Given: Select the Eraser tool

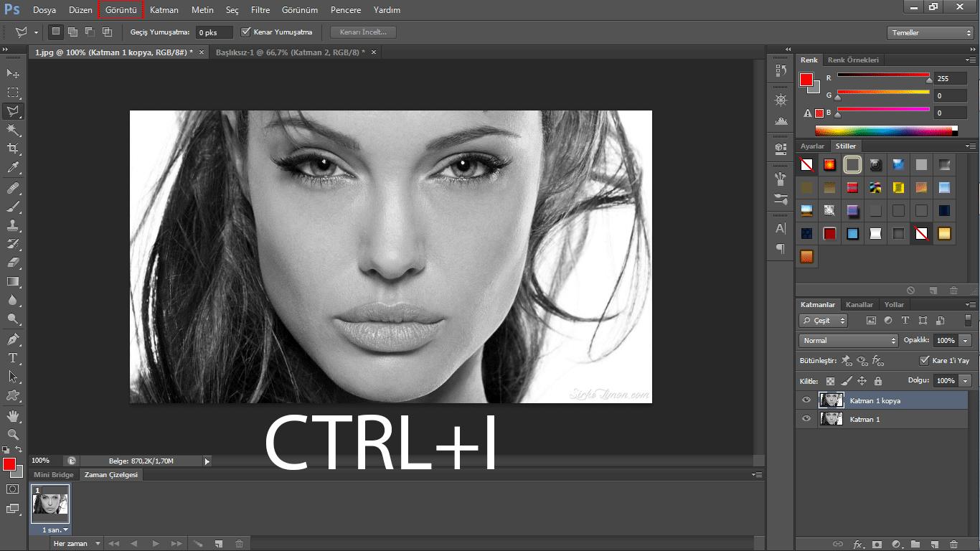Looking at the screenshot, I should [13, 263].
